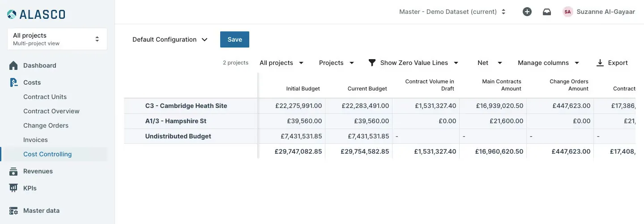Click the Save button
The width and height of the screenshot is (644, 224).
[x=235, y=39]
